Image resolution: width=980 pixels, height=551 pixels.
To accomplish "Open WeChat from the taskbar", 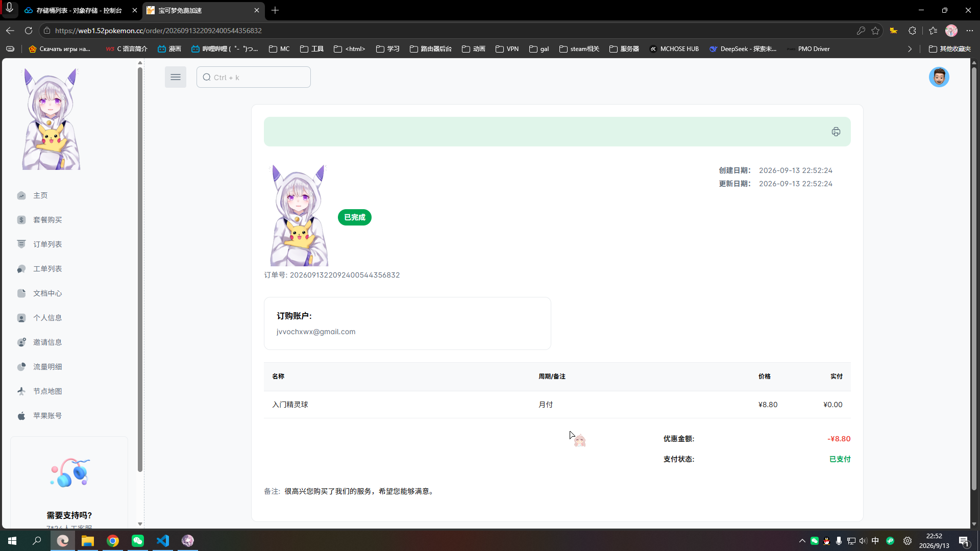I will [138, 541].
